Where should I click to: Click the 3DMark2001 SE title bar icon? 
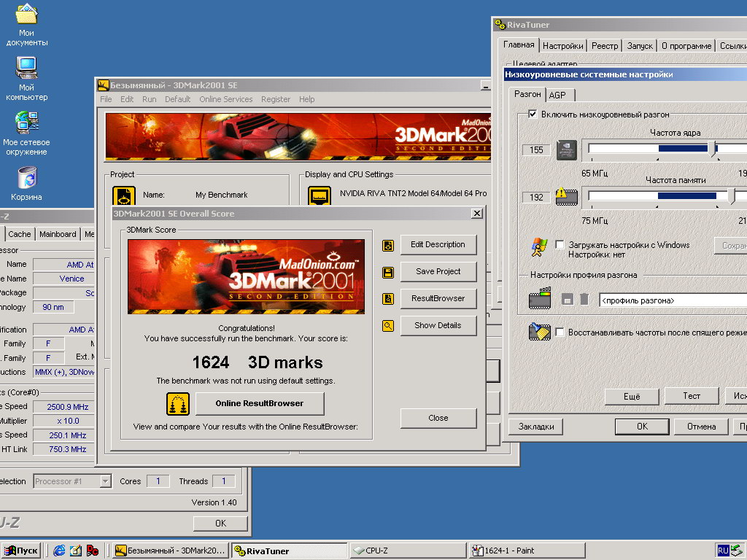pos(104,85)
